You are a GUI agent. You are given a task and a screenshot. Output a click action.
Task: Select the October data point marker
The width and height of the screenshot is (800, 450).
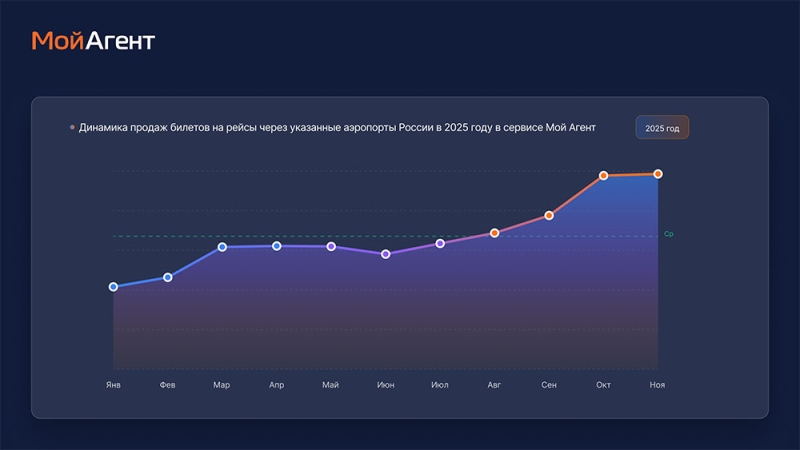pyautogui.click(x=603, y=176)
